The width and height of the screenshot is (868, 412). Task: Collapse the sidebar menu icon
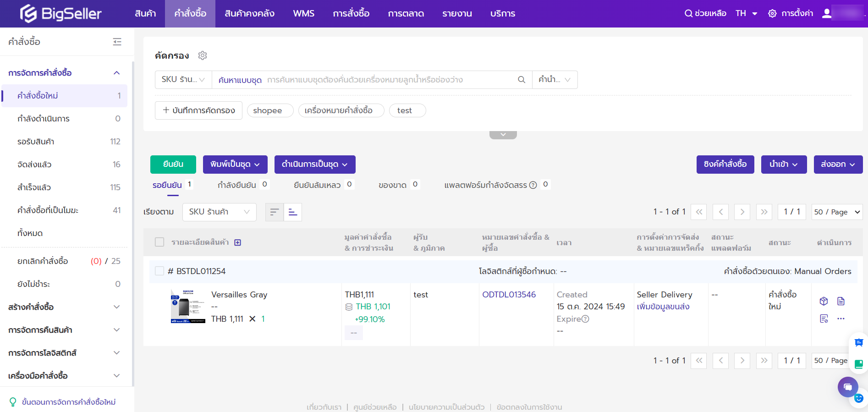click(117, 42)
